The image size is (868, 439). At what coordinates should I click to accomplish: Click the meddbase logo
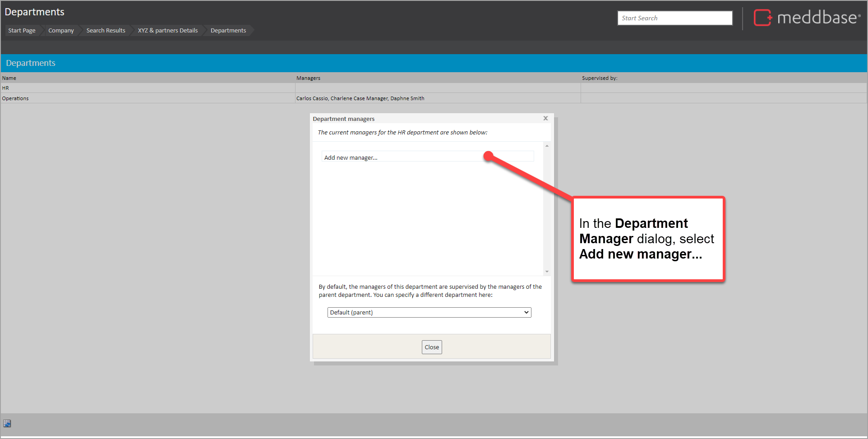(x=807, y=18)
